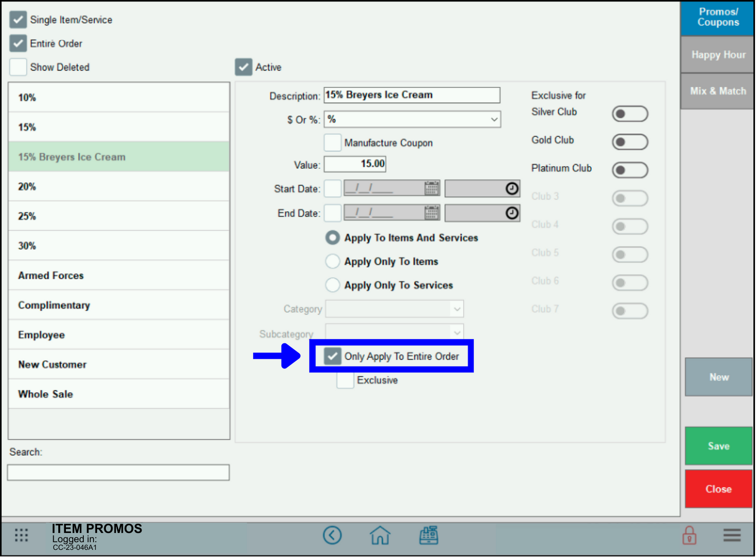Toggle the Active checkbox

tap(243, 67)
